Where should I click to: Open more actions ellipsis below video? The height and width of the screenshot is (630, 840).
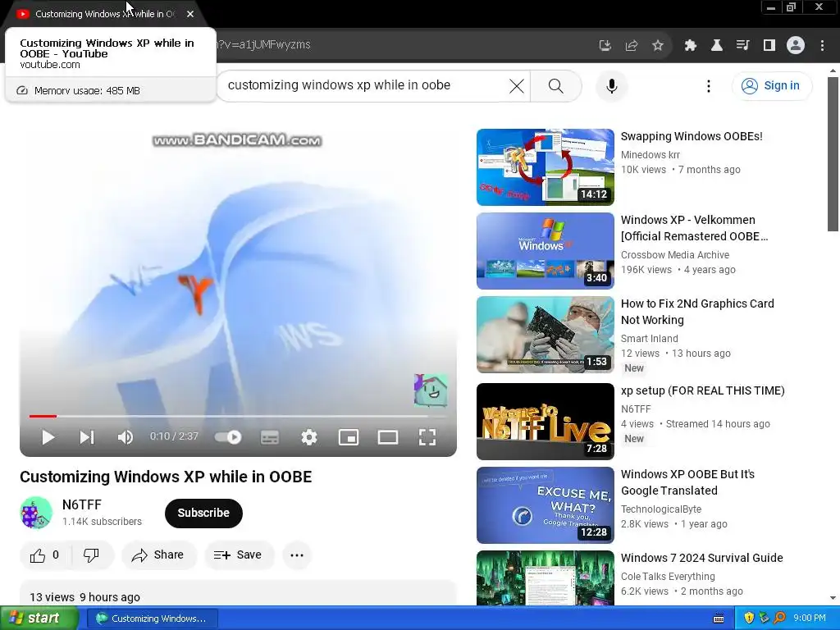click(297, 555)
